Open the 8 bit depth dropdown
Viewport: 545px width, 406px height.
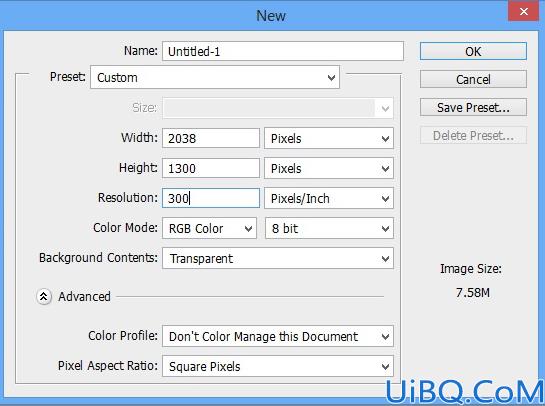coord(329,228)
